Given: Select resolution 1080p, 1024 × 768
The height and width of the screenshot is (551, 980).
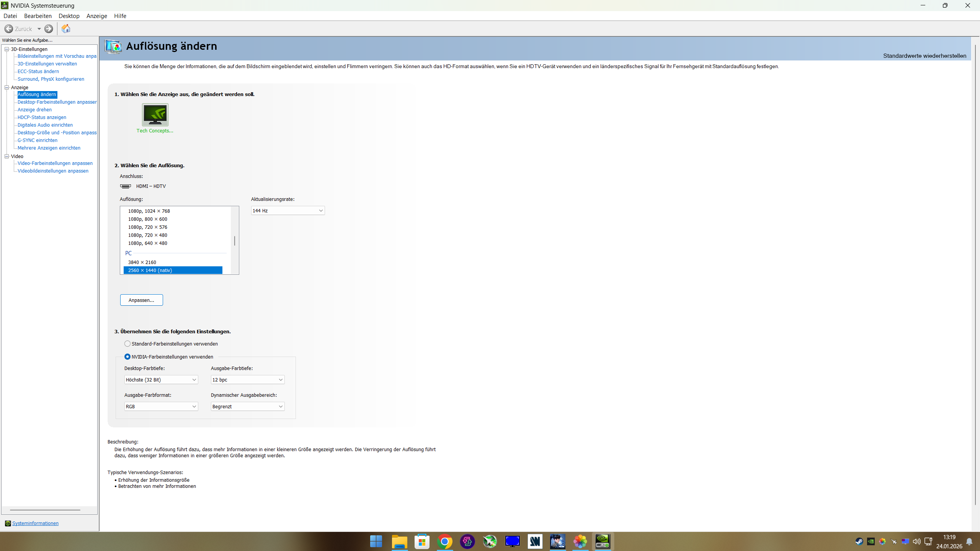Looking at the screenshot, I should coord(149,211).
